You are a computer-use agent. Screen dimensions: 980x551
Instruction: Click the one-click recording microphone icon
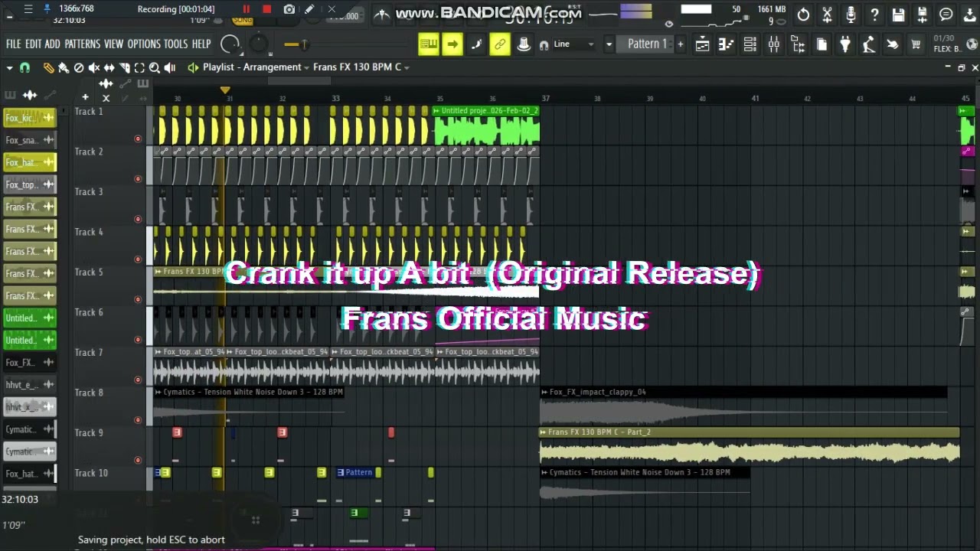pos(851,15)
